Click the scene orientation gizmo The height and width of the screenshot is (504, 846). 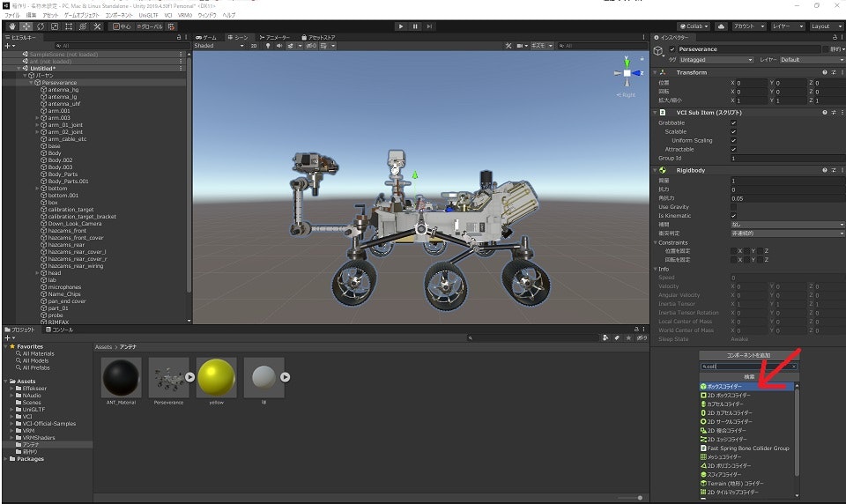pyautogui.click(x=626, y=74)
